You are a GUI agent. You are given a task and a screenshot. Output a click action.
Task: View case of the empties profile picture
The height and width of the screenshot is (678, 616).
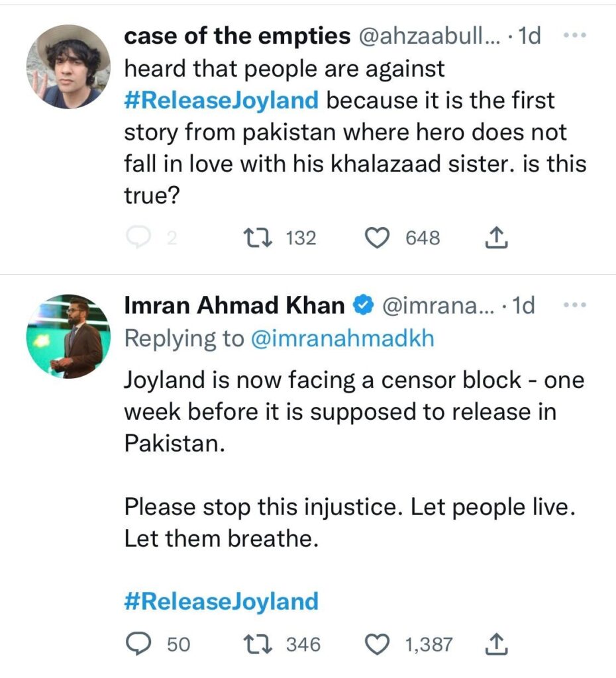68,67
